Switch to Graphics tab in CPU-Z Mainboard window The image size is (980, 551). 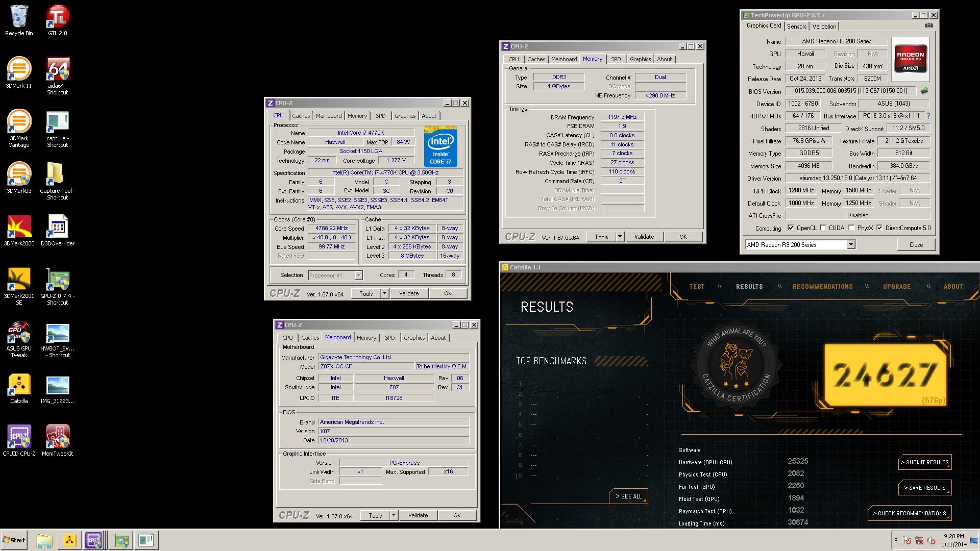click(414, 338)
